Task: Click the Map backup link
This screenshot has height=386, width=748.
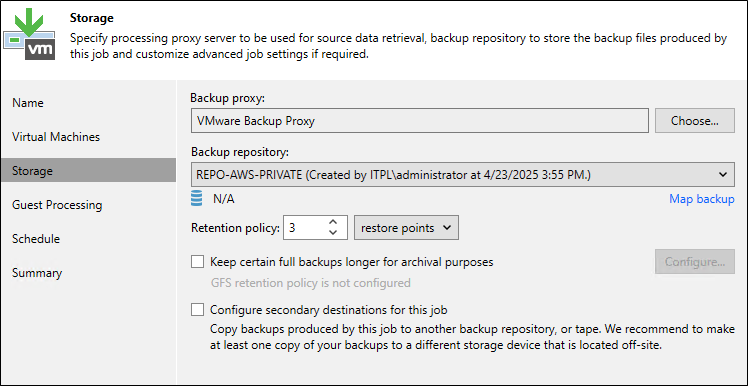Action: [702, 199]
